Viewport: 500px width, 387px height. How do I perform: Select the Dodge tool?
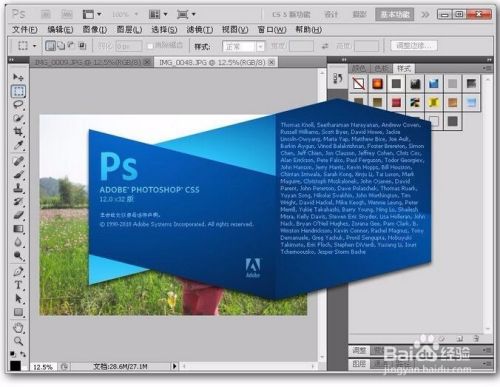[x=18, y=256]
